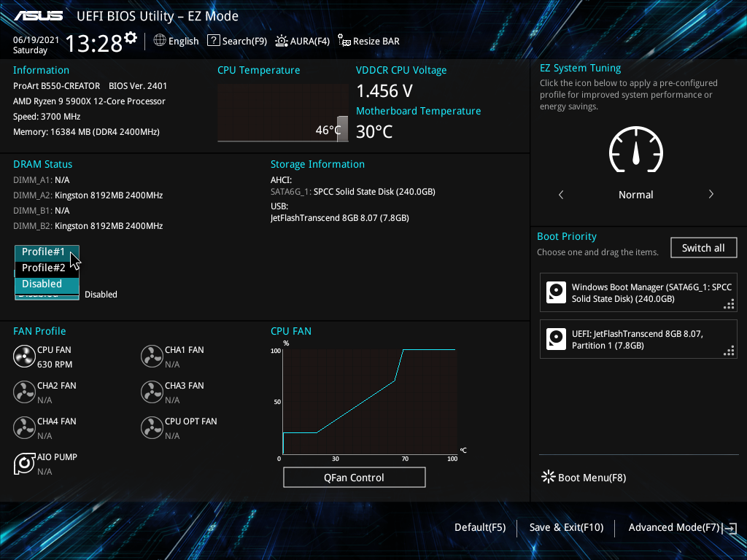Open AURA(F4) lighting settings
Screen dimensions: 747x560
[x=302, y=41]
